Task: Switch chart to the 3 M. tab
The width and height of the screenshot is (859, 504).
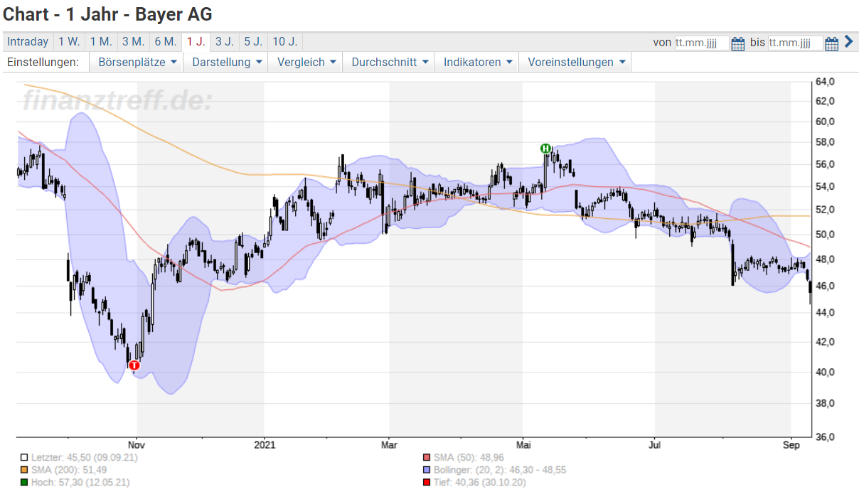Action: (133, 42)
